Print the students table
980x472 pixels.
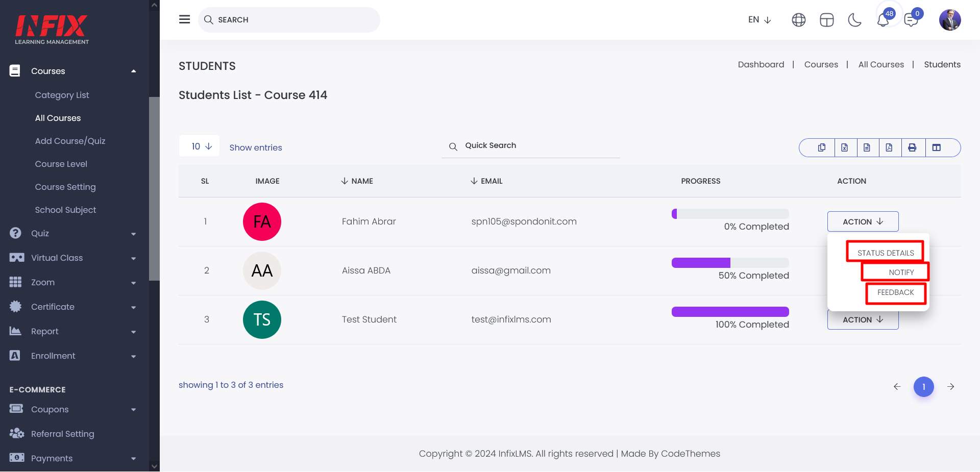click(912, 147)
